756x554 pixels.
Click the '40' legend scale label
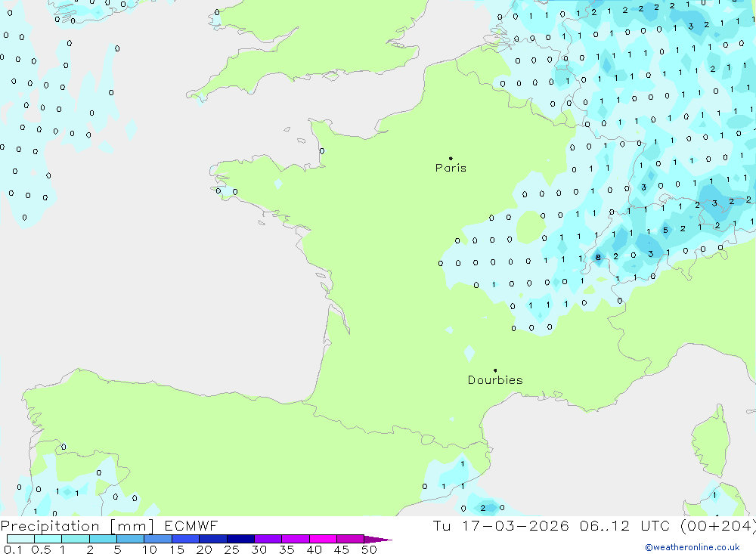[x=314, y=549]
